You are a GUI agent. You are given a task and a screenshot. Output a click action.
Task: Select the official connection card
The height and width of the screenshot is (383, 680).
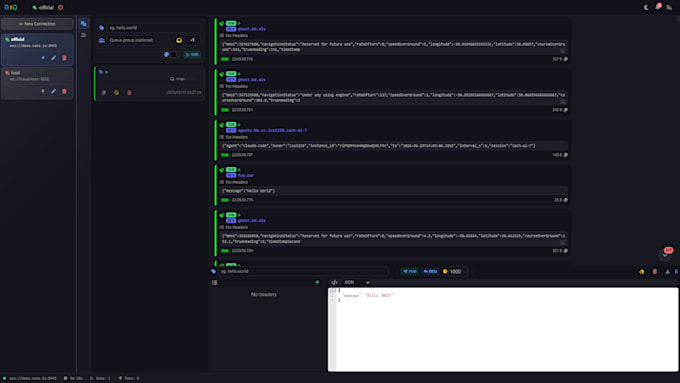[37, 49]
